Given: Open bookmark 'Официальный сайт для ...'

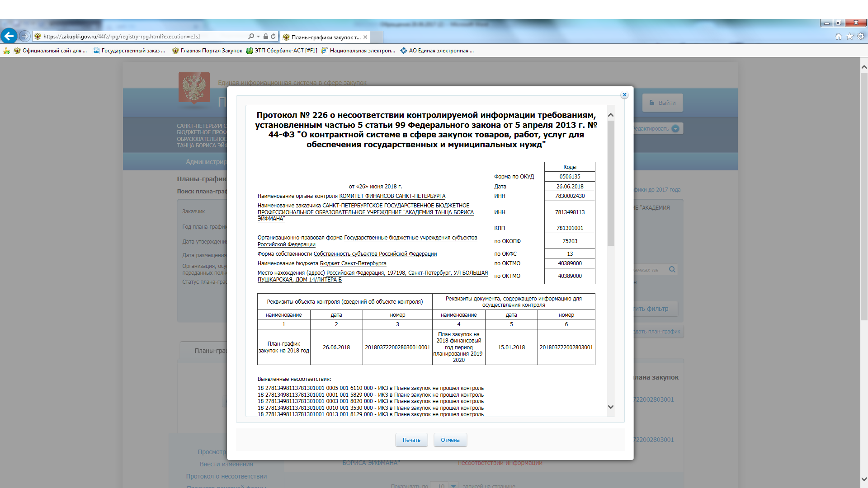Looking at the screenshot, I should (50, 51).
